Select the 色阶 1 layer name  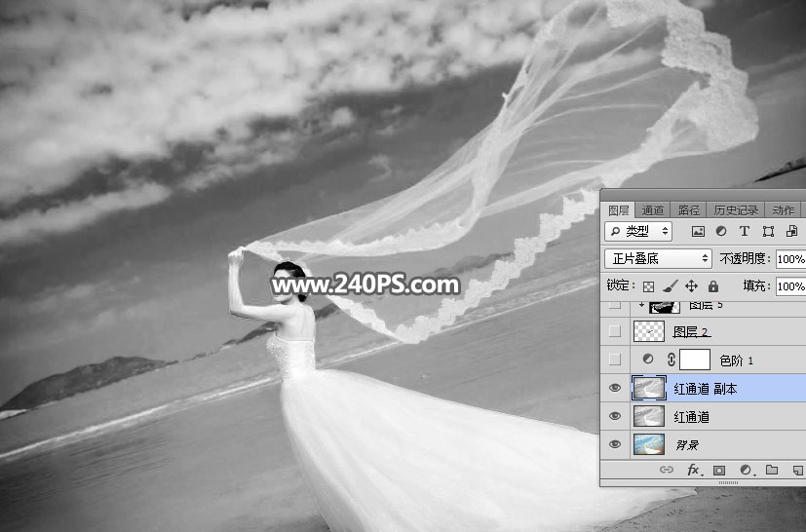coord(736,361)
